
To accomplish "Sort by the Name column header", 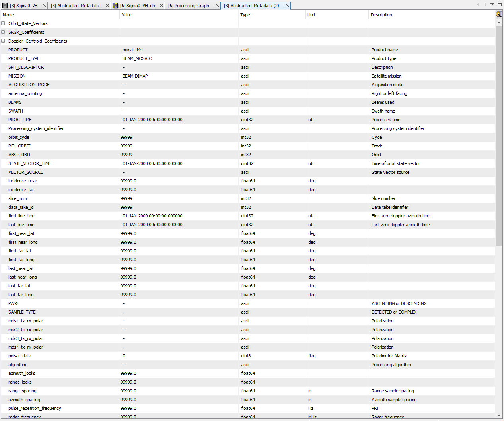I will coord(60,15).
